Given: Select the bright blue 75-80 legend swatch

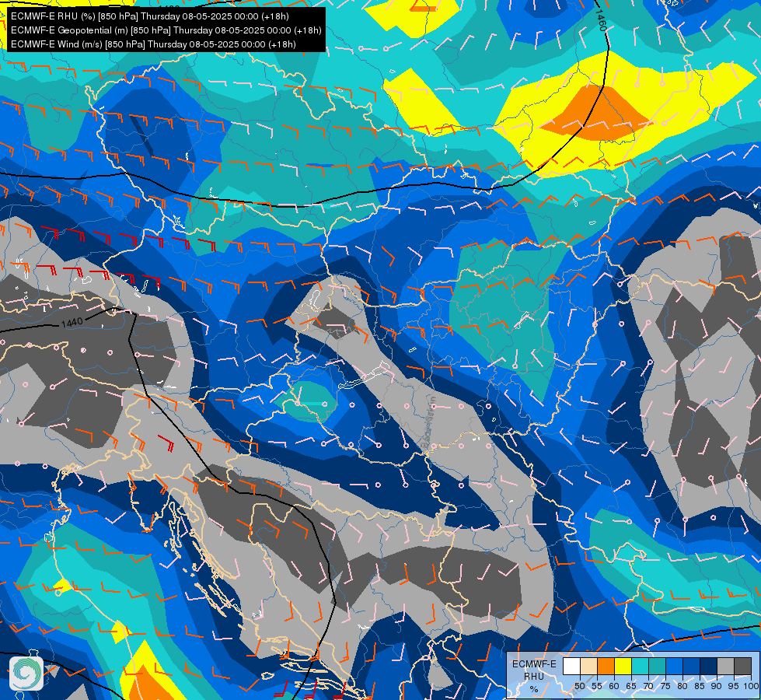Looking at the screenshot, I should click(x=674, y=666).
